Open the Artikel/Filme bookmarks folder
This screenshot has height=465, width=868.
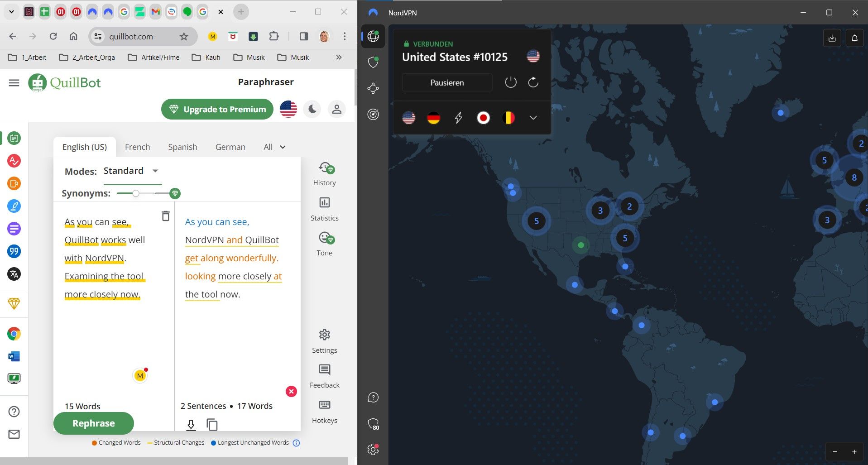(154, 58)
